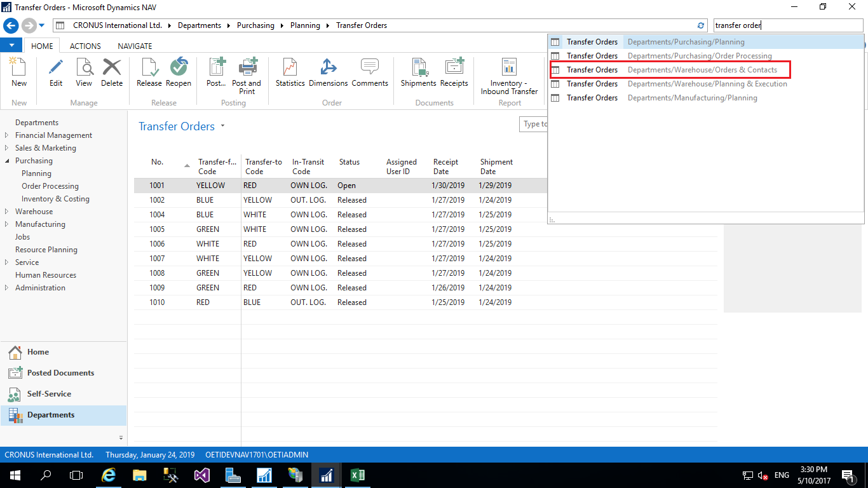This screenshot has width=868, height=488.
Task: Click the Windows Start button
Action: [15, 475]
